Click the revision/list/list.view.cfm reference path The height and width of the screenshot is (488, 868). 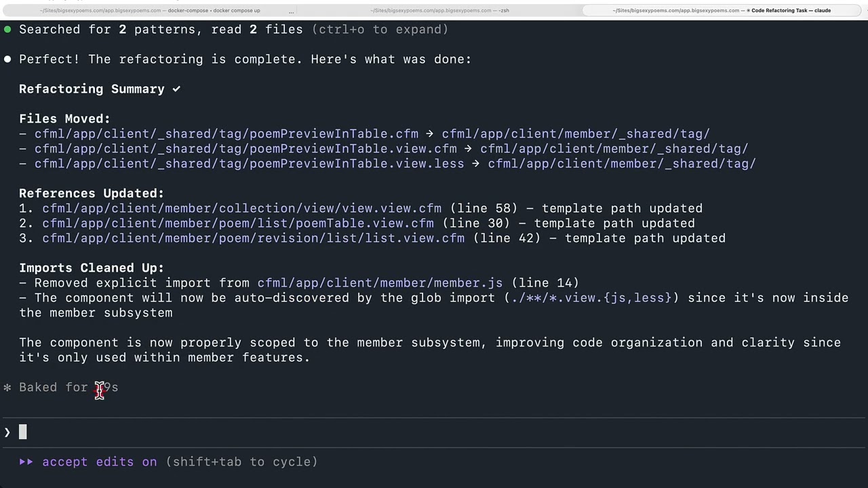(253, 238)
